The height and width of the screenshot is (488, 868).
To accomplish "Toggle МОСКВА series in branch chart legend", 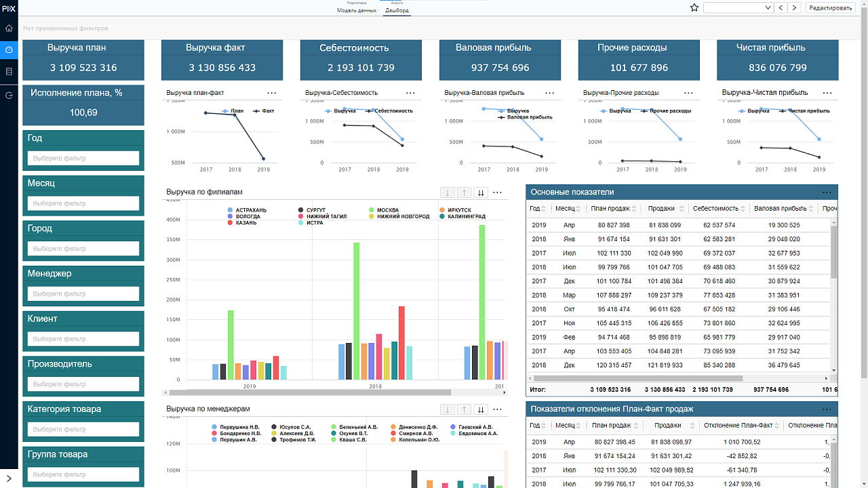I will [387, 210].
